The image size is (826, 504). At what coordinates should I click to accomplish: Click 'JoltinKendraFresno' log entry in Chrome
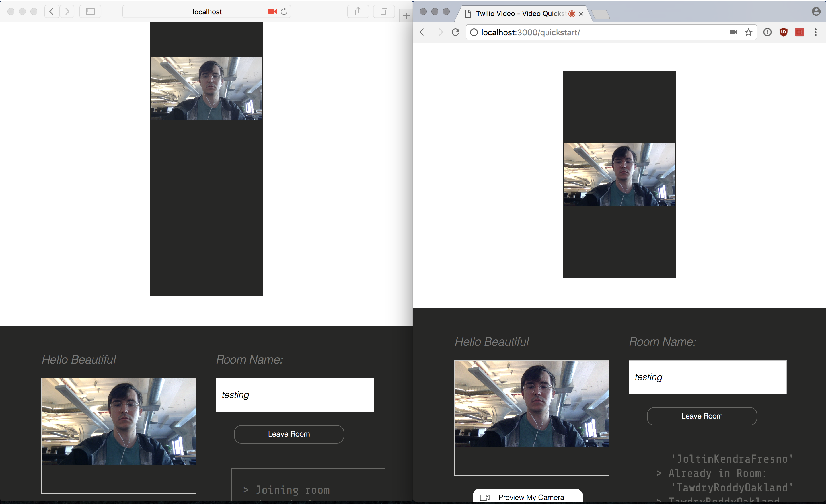(732, 459)
